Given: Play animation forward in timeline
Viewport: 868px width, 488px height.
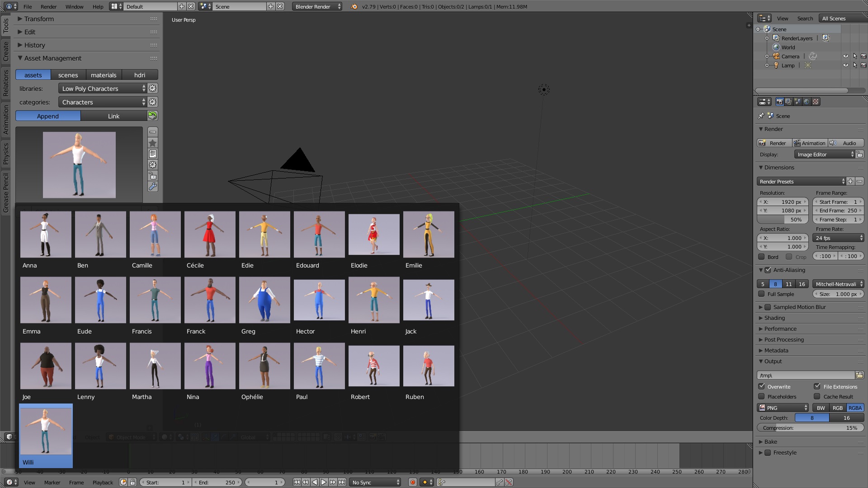Looking at the screenshot, I should click(x=324, y=482).
